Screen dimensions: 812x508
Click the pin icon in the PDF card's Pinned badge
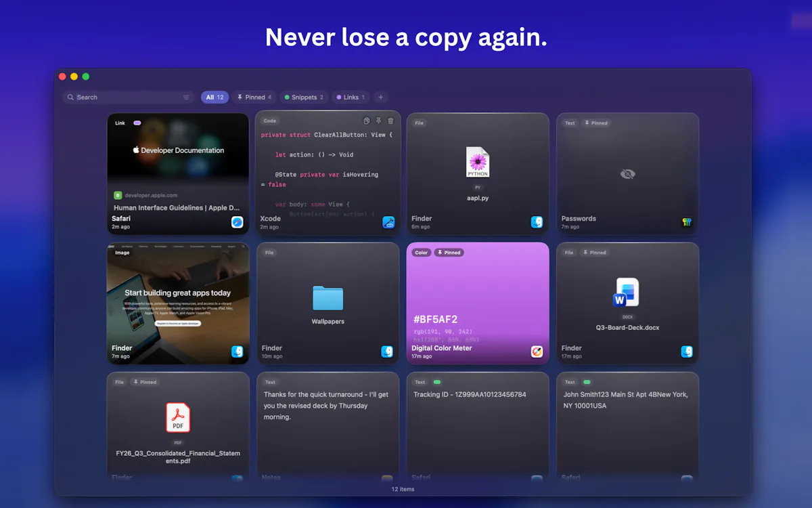coord(136,382)
